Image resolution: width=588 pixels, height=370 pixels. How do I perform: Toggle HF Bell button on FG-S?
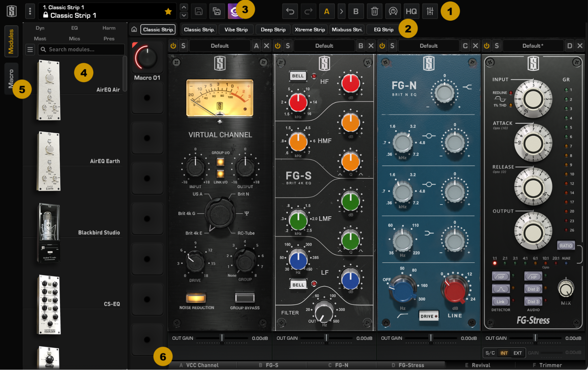point(298,76)
